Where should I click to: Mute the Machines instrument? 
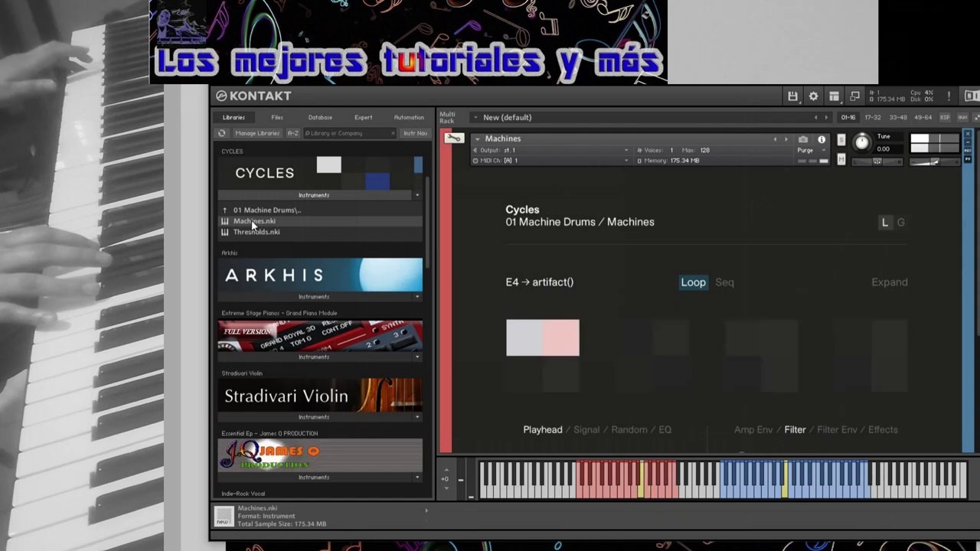pos(841,159)
